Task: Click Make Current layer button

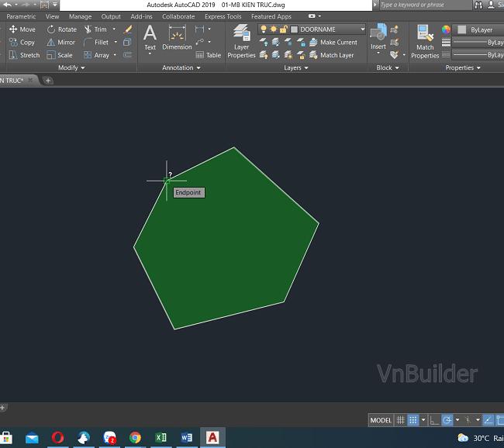Action: (x=333, y=42)
